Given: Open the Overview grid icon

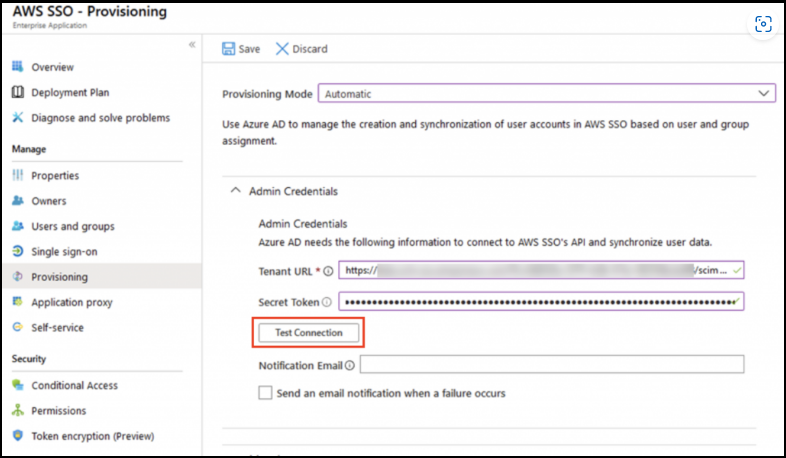Looking at the screenshot, I should coord(18,67).
